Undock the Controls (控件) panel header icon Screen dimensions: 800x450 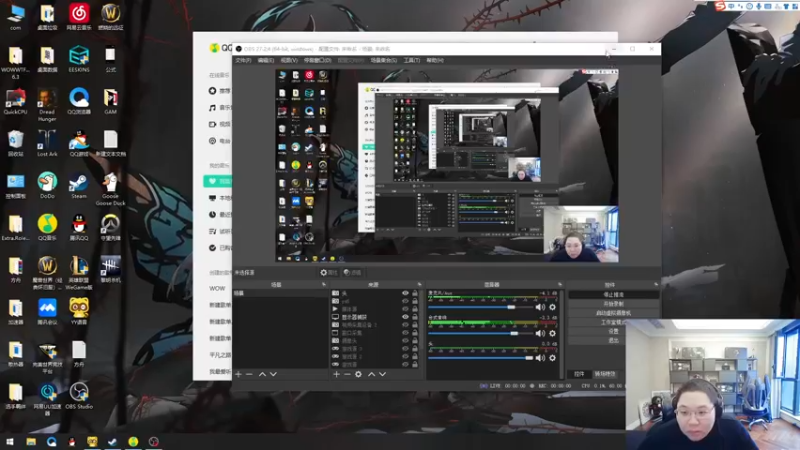point(656,284)
